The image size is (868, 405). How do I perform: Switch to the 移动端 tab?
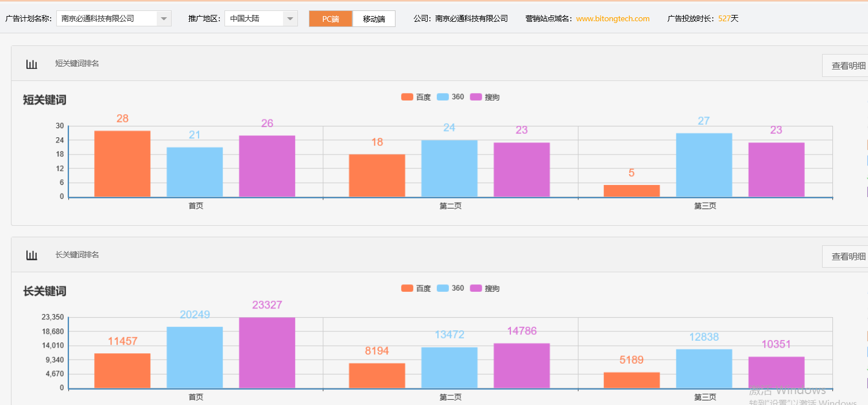pyautogui.click(x=374, y=18)
